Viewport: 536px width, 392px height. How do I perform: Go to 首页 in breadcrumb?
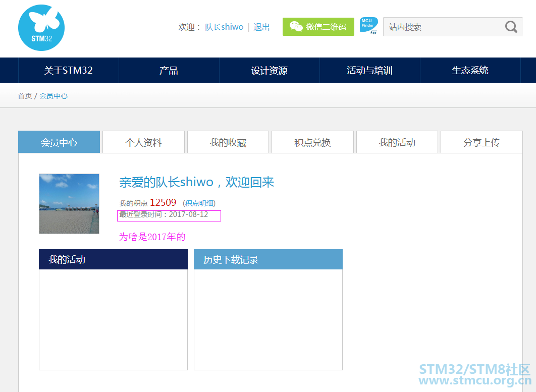(x=25, y=96)
